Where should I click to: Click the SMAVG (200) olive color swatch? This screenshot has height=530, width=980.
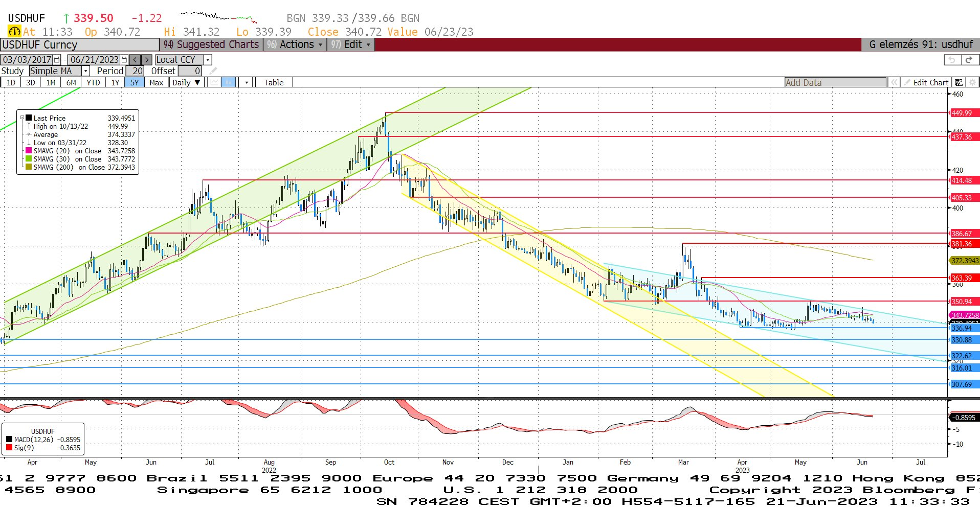[29, 167]
